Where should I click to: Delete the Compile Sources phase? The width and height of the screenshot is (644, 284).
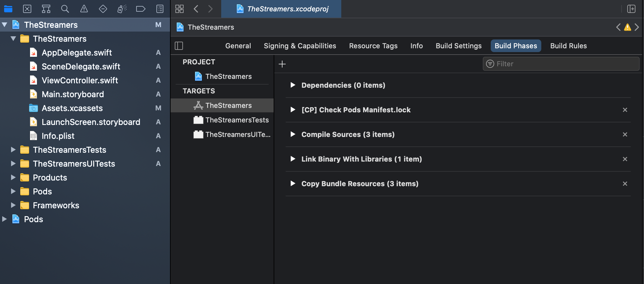point(625,134)
